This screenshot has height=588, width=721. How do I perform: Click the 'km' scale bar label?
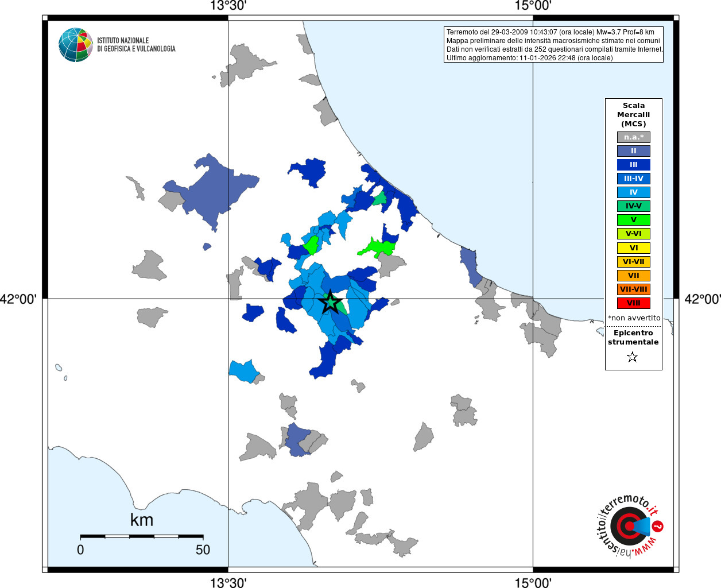tap(142, 520)
